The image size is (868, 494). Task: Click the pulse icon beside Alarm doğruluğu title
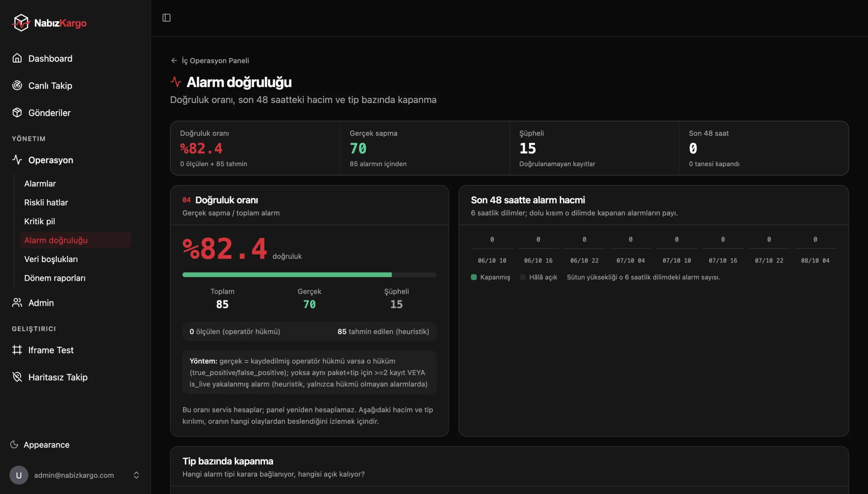[x=176, y=82]
